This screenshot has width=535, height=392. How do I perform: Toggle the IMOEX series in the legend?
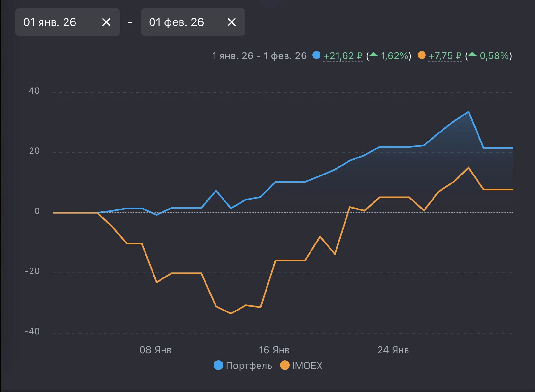pos(301,365)
